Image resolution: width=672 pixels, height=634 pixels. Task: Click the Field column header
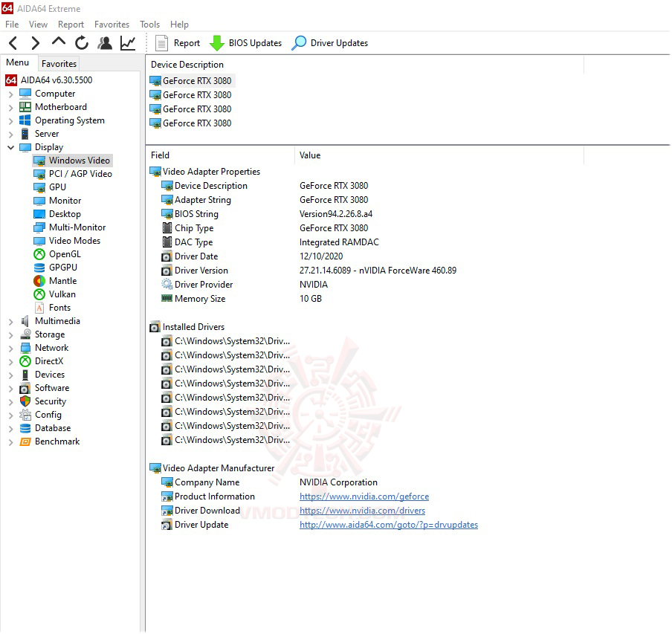point(220,155)
